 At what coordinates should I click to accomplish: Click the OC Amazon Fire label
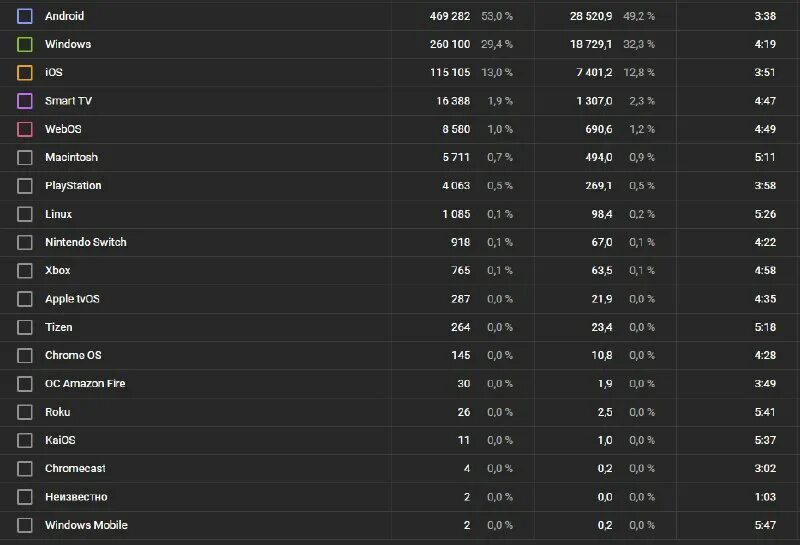coord(85,384)
